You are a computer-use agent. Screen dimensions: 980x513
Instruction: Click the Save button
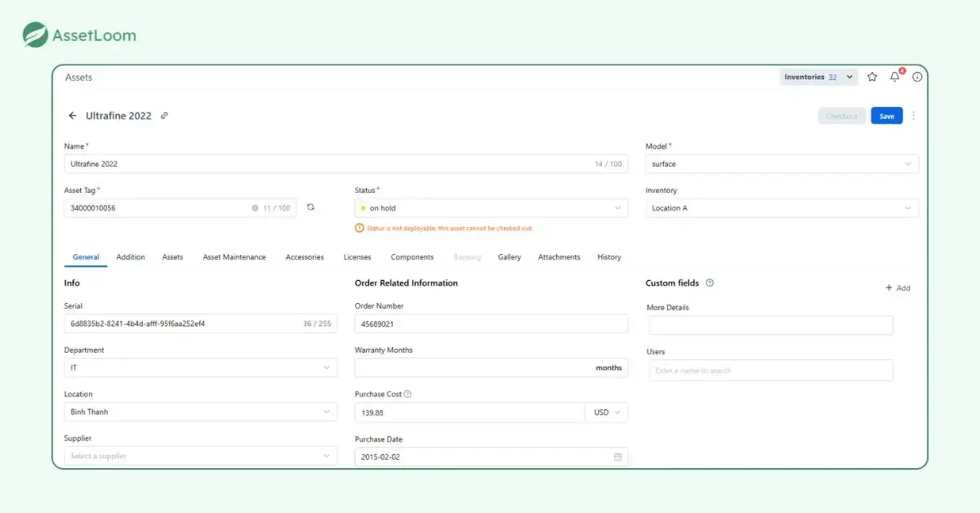(886, 116)
